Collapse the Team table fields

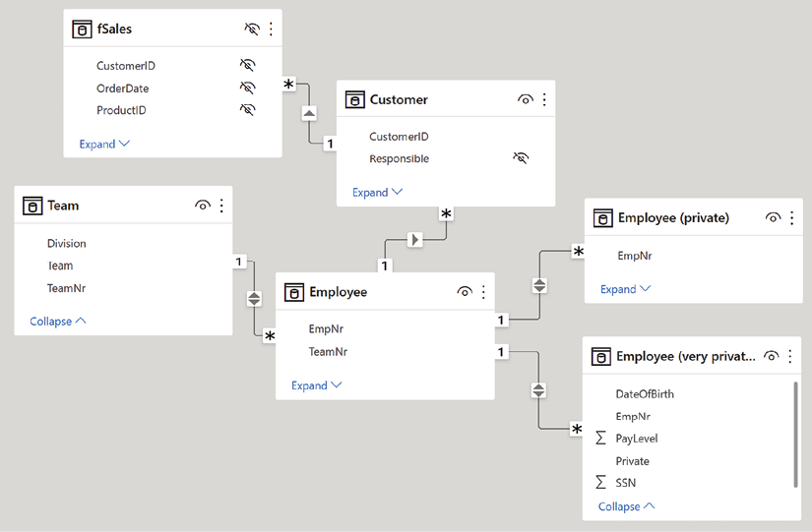click(x=57, y=322)
